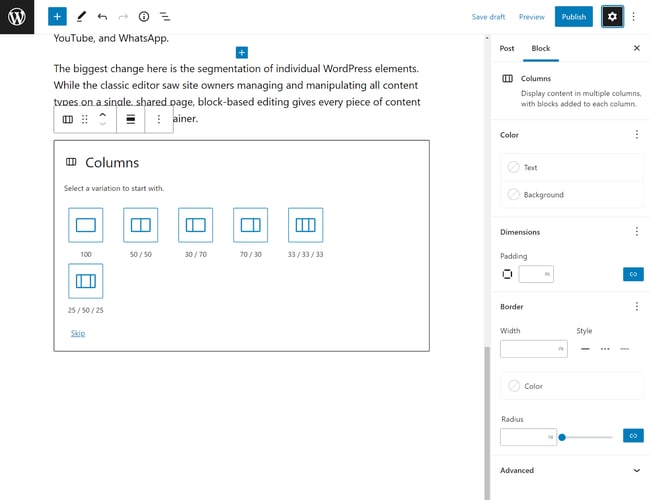Select the 33 / 33 / 33 variation
Viewport: 650px width, 500px height.
(x=306, y=225)
